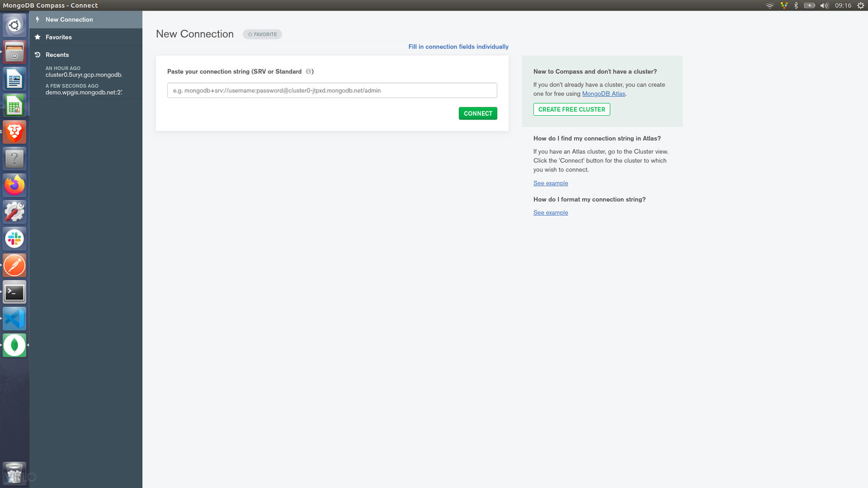Click the 09:16 clock in top bar
Screen dimensions: 868x488
click(843, 5)
